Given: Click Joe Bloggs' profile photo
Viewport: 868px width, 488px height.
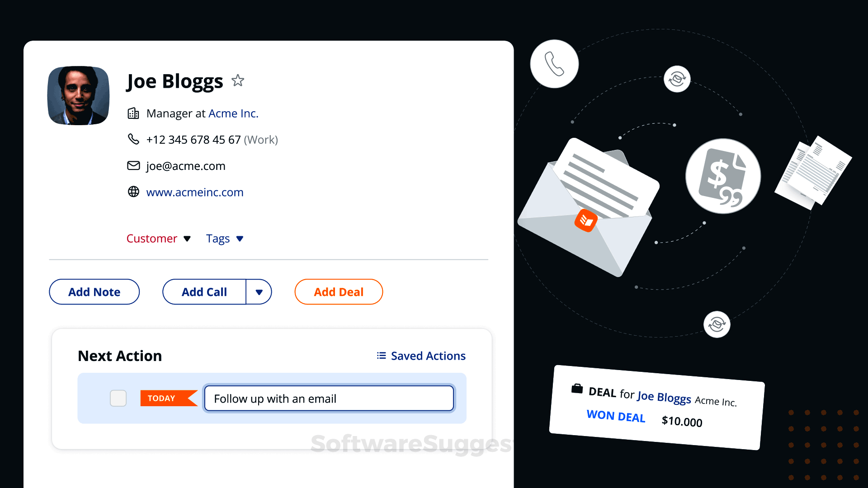Looking at the screenshot, I should coord(79,96).
